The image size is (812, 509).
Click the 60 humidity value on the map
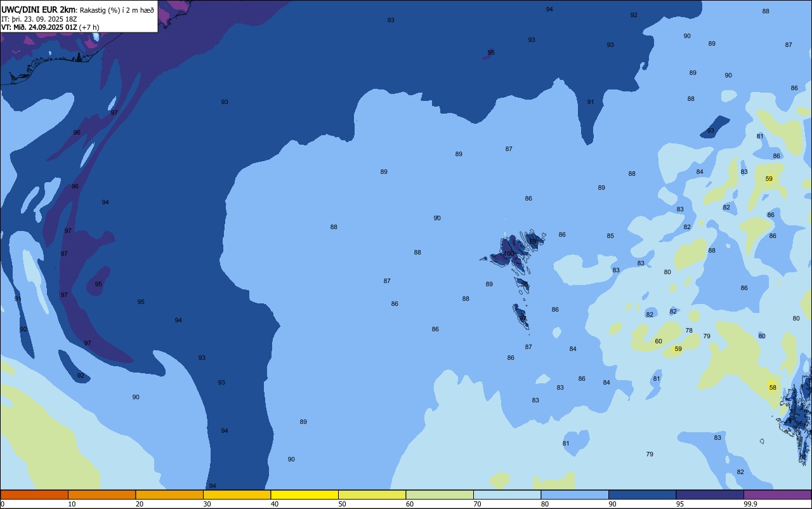click(x=658, y=341)
